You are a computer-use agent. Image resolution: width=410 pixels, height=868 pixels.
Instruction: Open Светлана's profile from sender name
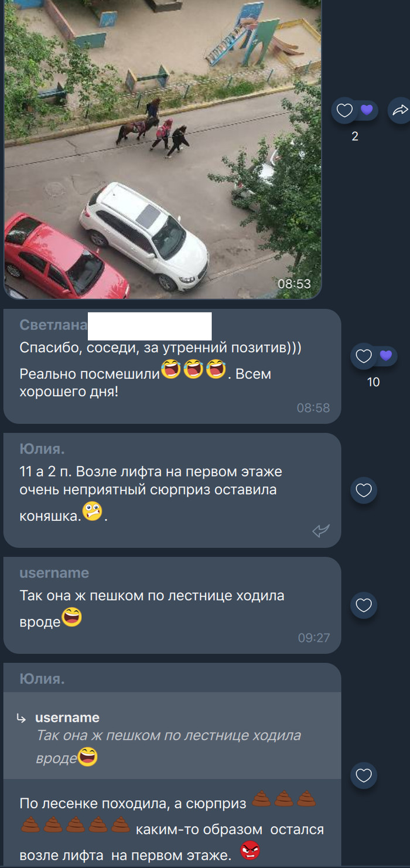click(x=53, y=325)
